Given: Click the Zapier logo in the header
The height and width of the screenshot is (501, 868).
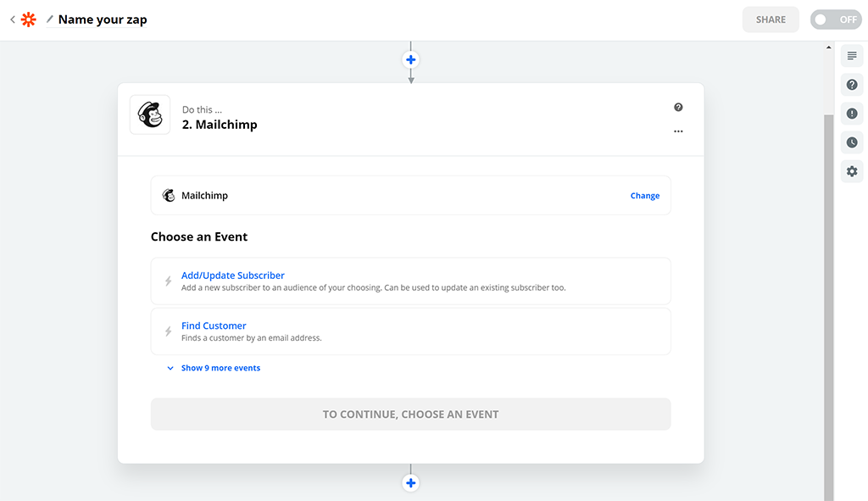Looking at the screenshot, I should pos(28,19).
